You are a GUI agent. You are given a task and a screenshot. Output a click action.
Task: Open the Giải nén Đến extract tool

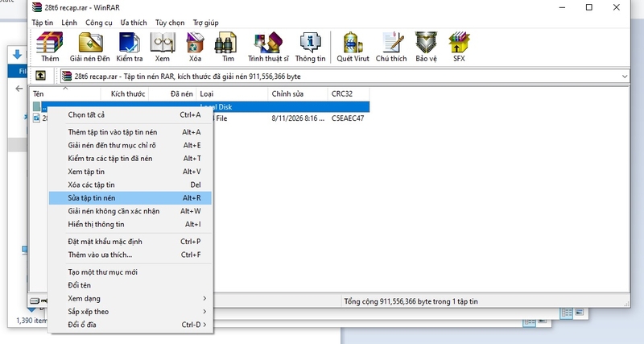pyautogui.click(x=90, y=47)
